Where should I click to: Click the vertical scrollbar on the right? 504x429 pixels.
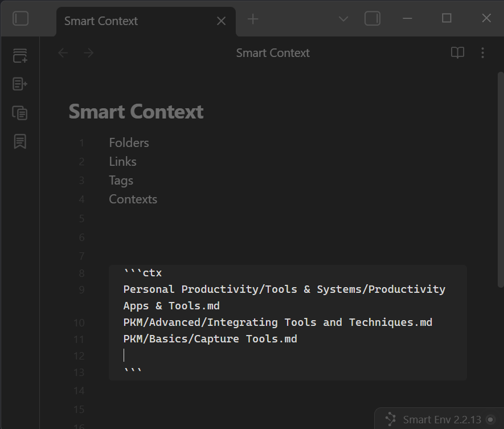pos(501,171)
